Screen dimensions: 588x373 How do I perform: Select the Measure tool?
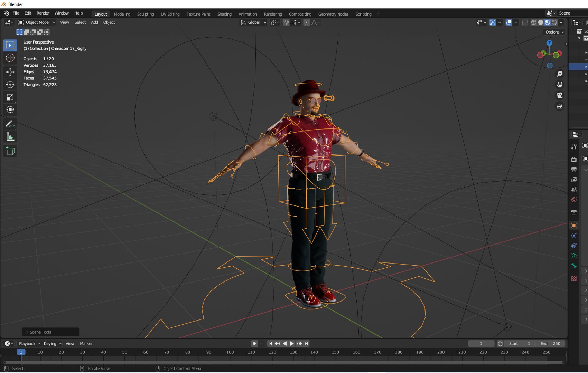pyautogui.click(x=10, y=137)
